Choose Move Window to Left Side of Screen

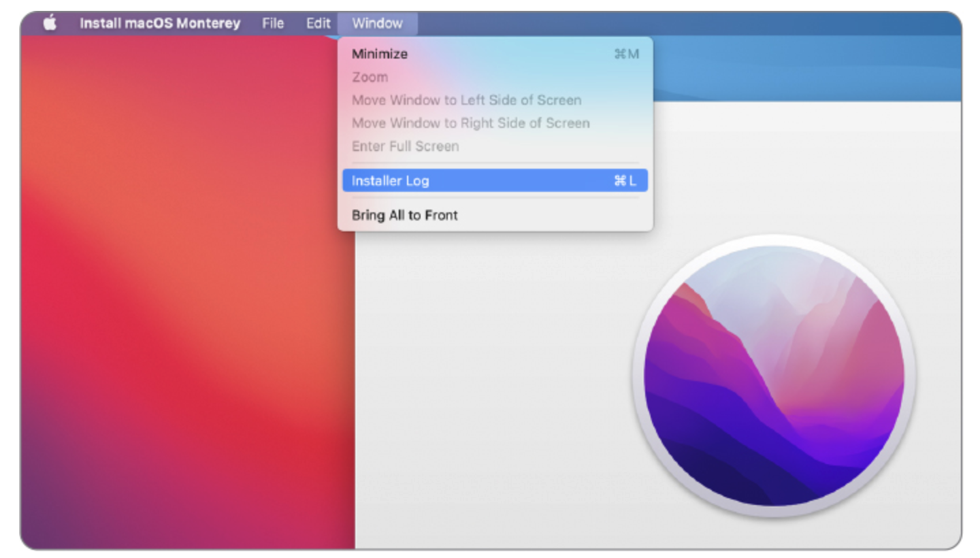495,100
